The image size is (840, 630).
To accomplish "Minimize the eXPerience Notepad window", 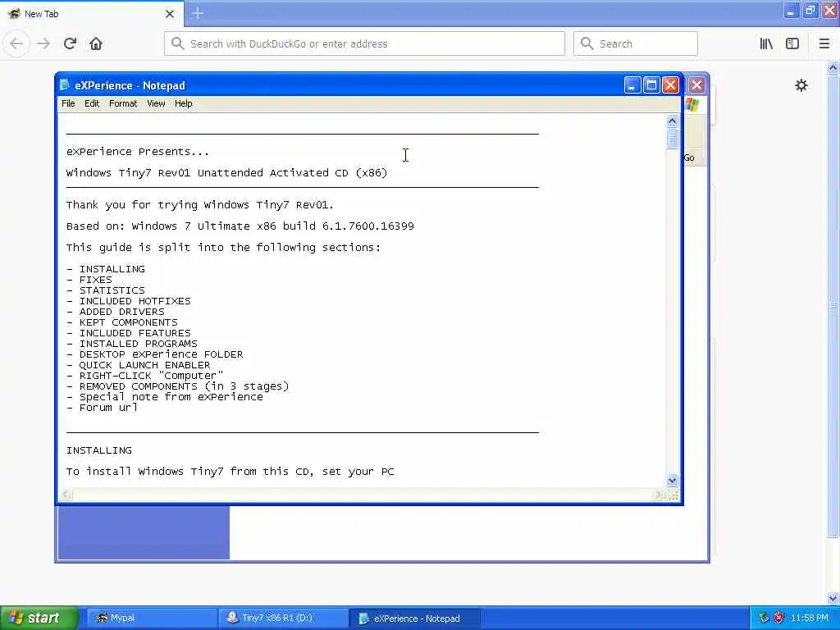I will click(632, 84).
